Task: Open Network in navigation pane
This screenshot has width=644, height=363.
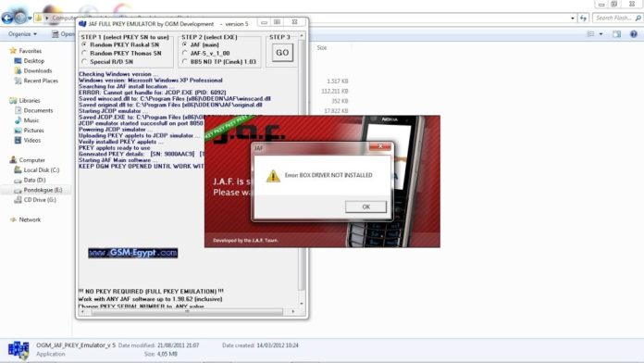Action: [30, 220]
